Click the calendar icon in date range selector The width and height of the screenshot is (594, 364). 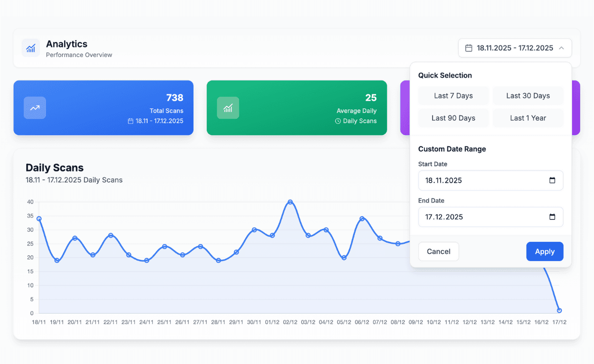click(x=468, y=48)
